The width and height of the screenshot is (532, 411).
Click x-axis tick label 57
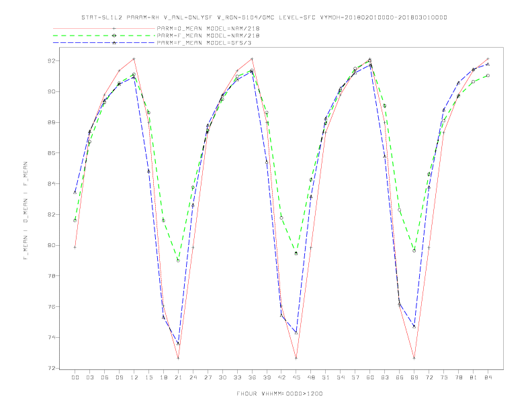point(355,377)
